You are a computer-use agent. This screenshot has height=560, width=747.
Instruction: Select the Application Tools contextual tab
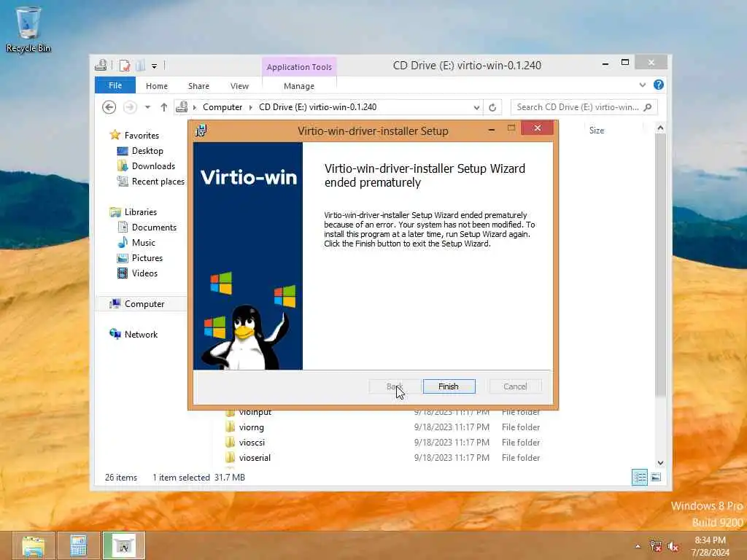coord(299,67)
